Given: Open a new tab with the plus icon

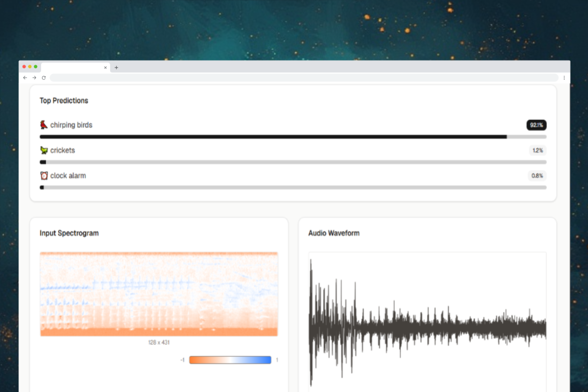Looking at the screenshot, I should pyautogui.click(x=117, y=68).
